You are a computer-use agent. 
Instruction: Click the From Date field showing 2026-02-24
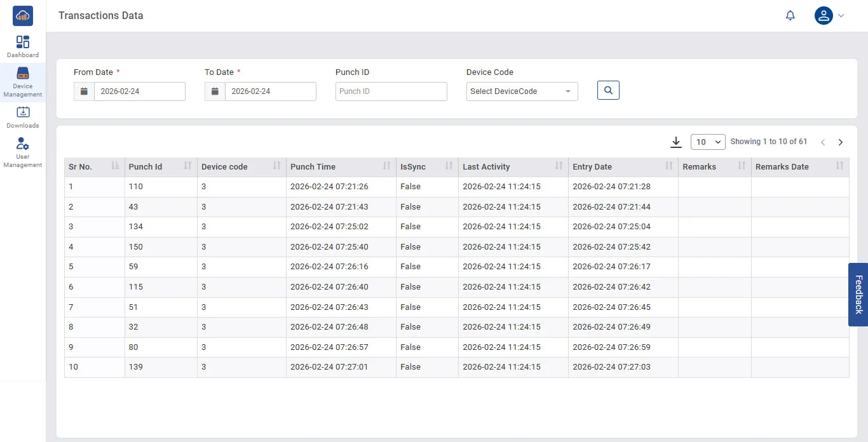(x=139, y=91)
